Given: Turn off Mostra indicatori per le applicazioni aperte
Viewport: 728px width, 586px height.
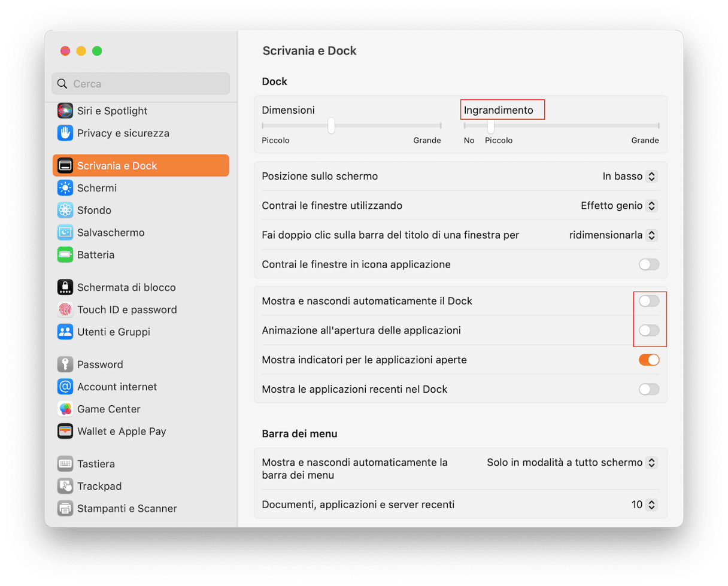Looking at the screenshot, I should pos(648,360).
